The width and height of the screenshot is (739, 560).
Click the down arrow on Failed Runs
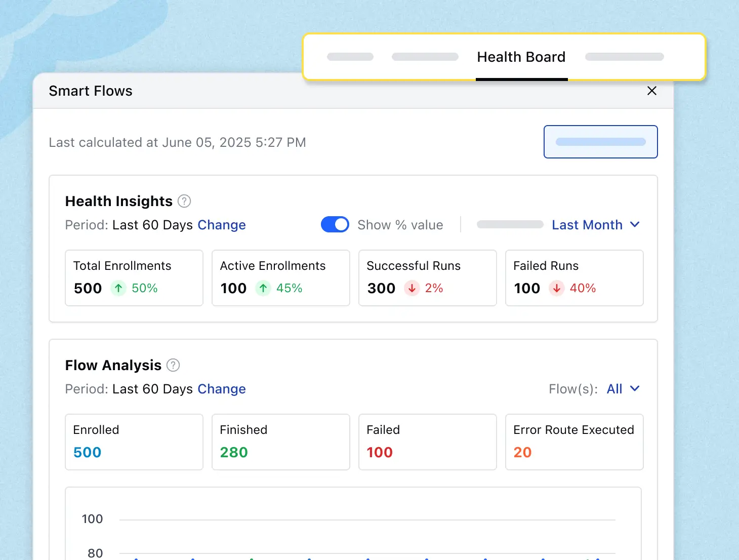(557, 288)
